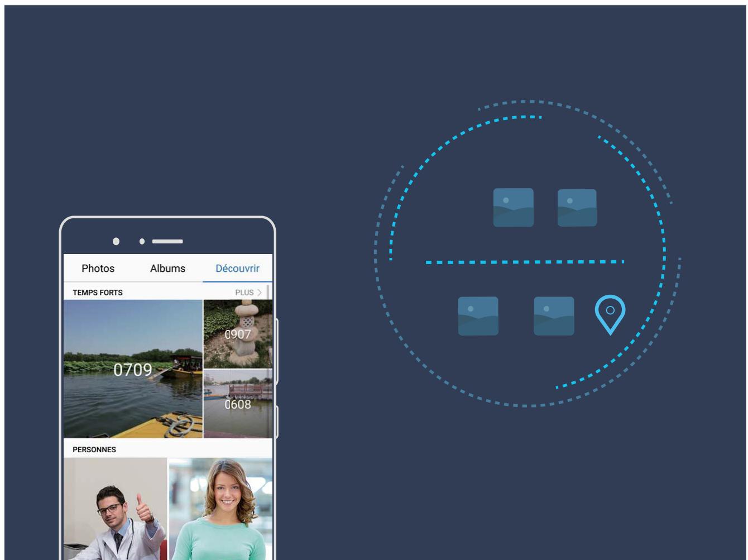Viewport: 748px width, 560px height.
Task: Open the 0709 boat lake highlight
Action: [x=133, y=369]
